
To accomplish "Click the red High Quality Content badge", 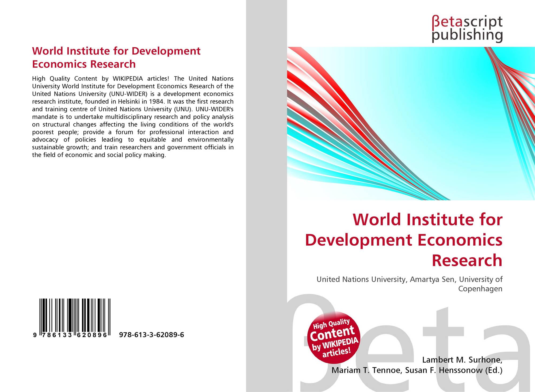I will tap(334, 337).
